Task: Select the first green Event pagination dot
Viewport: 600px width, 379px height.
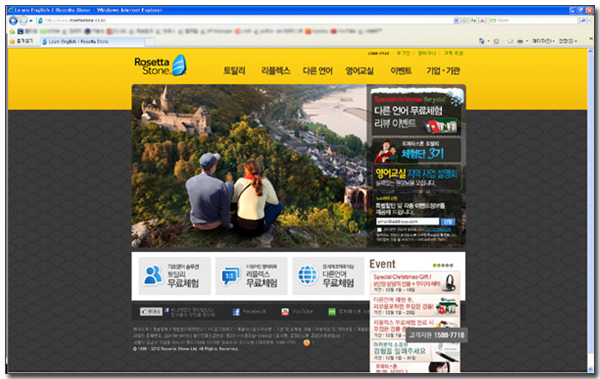Action: [434, 265]
